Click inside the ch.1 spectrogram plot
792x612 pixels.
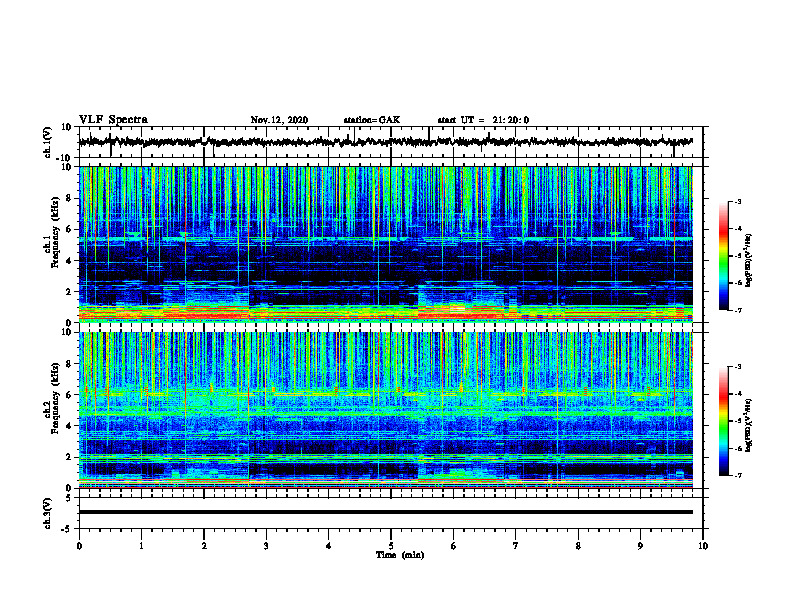pos(386,244)
